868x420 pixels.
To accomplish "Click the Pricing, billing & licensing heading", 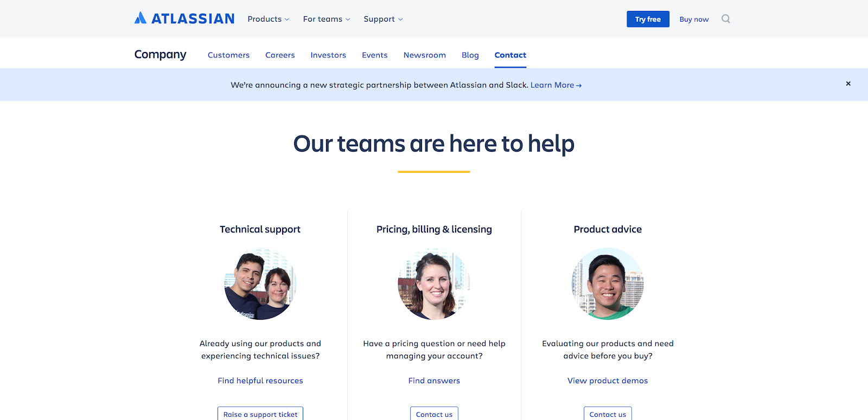I will 434,229.
